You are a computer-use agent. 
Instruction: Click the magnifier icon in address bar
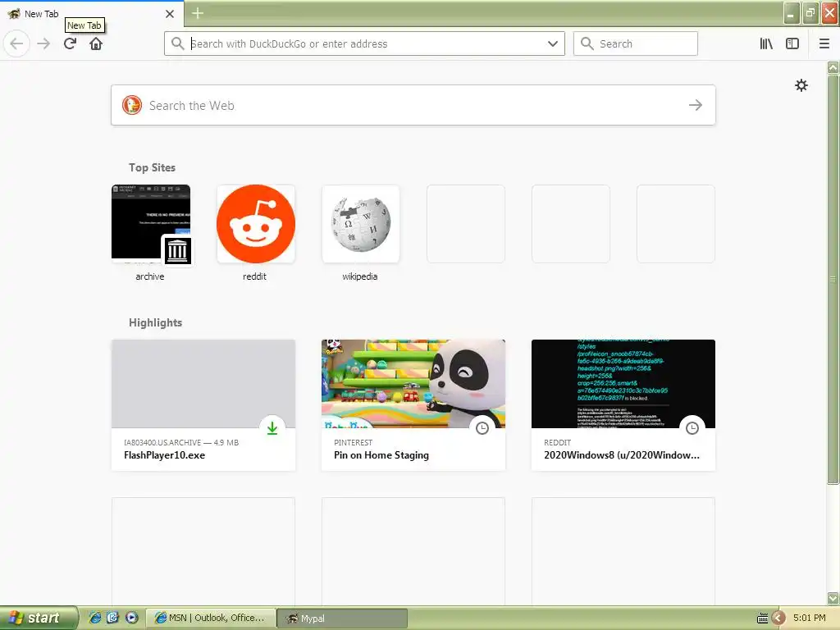(178, 43)
